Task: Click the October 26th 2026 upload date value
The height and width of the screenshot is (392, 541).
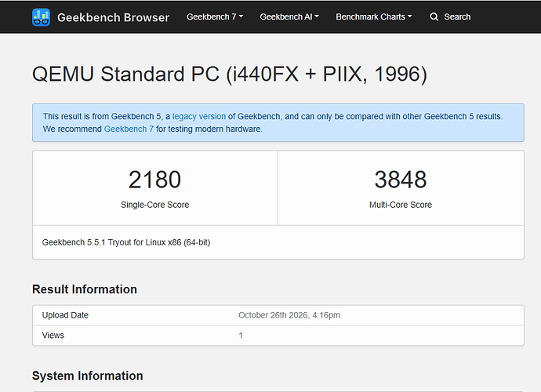Action: tap(289, 315)
